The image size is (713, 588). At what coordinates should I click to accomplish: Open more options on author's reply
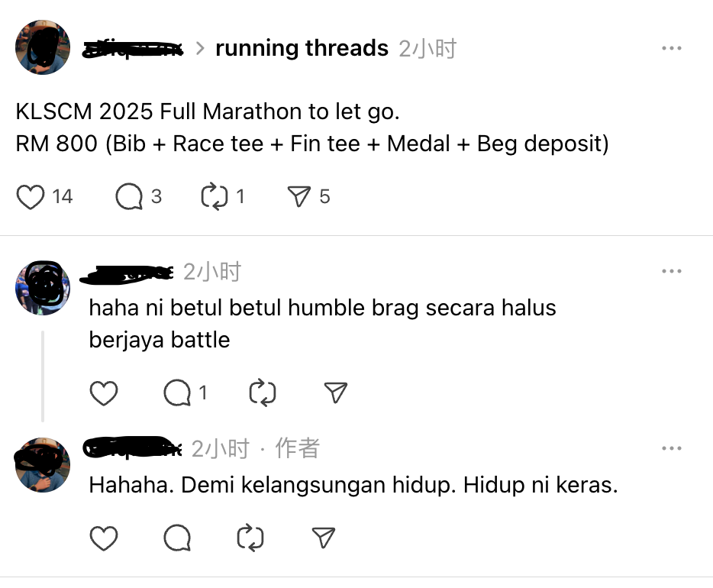pyautogui.click(x=672, y=448)
